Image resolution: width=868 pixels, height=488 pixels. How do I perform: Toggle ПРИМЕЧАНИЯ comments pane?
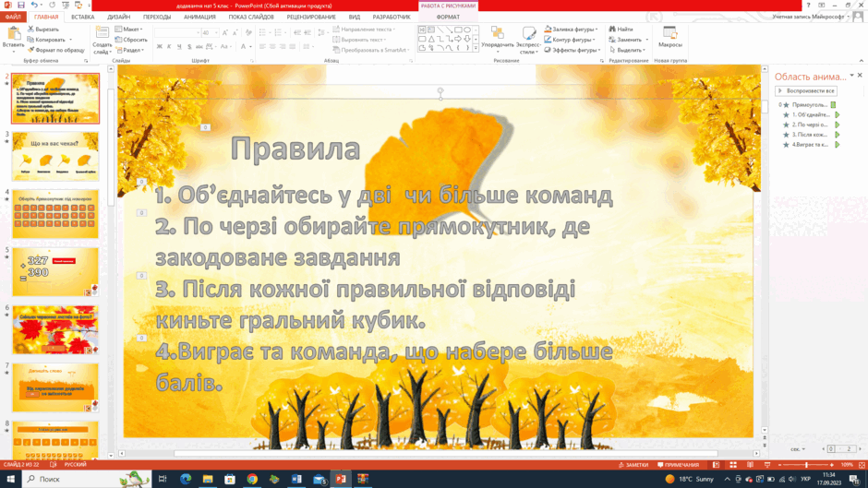[678, 465]
